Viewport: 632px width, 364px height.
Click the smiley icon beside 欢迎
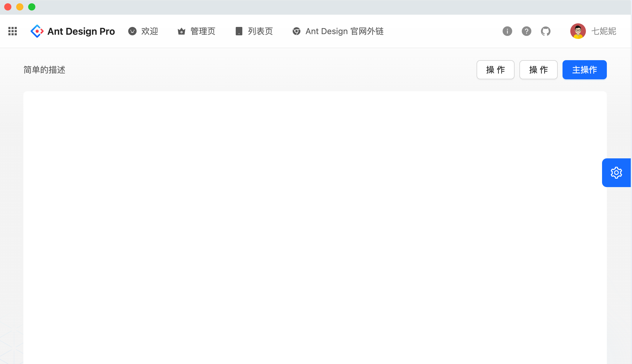click(132, 31)
